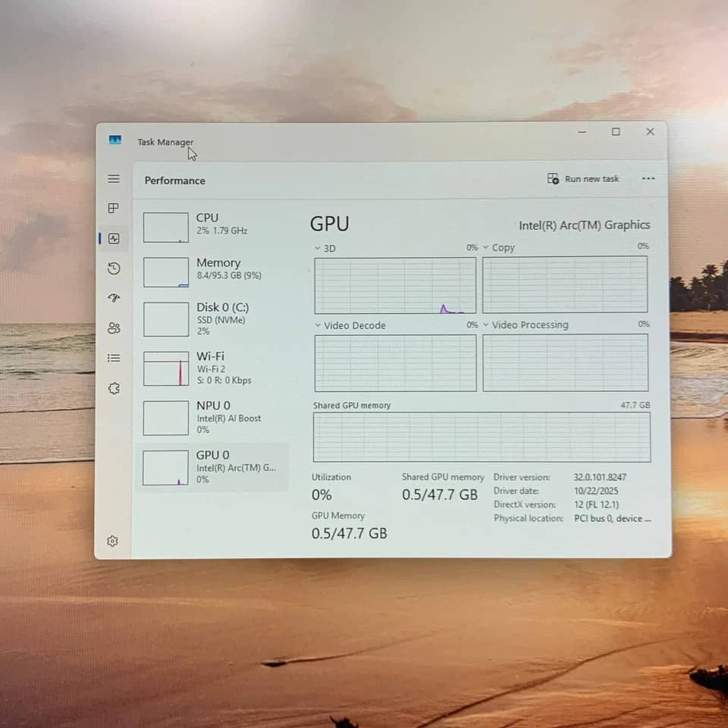Select Memory in the performance list

(x=212, y=272)
